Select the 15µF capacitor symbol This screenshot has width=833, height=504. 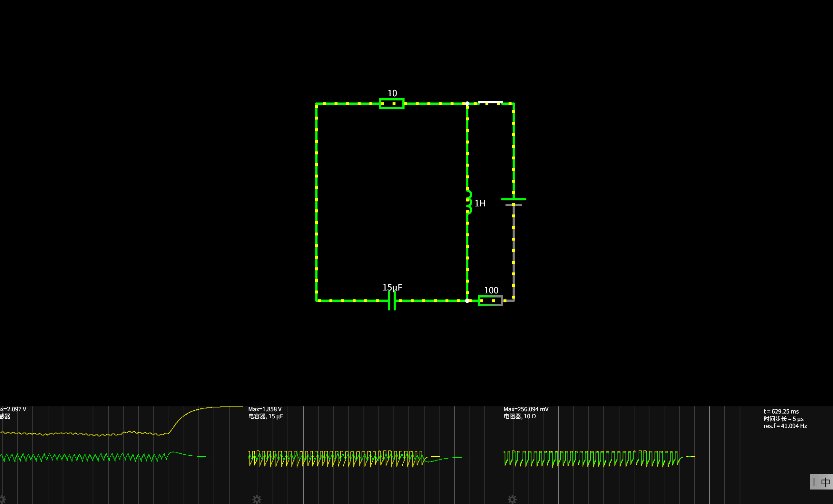(x=392, y=301)
